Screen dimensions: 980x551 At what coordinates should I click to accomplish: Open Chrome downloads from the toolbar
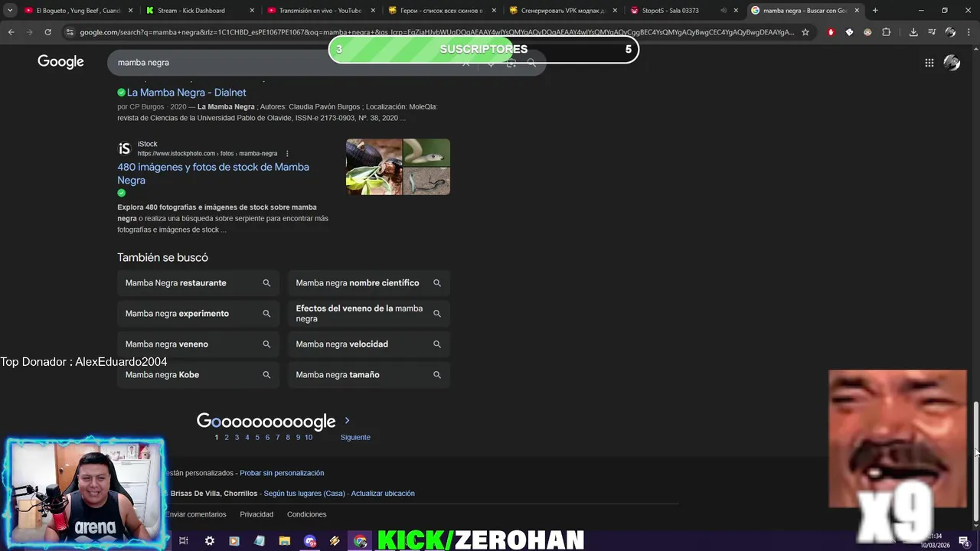(913, 32)
